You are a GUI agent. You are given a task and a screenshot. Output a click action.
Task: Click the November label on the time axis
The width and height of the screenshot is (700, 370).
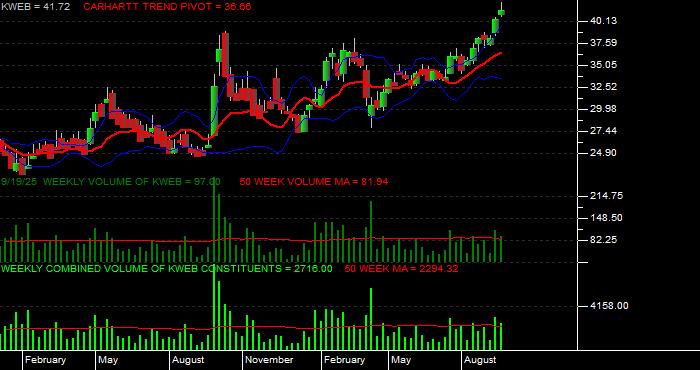click(x=270, y=360)
